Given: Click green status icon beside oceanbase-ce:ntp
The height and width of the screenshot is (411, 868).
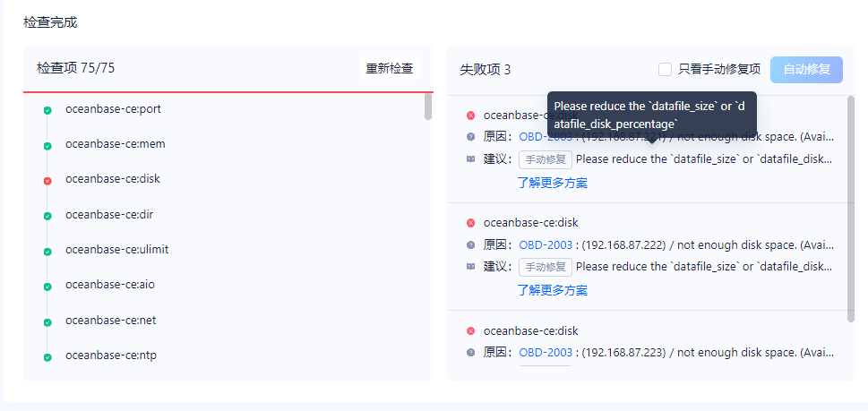Looking at the screenshot, I should point(47,357).
